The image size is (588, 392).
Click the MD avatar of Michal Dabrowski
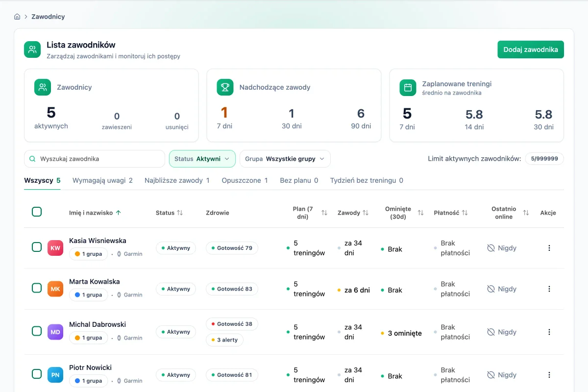(55, 332)
